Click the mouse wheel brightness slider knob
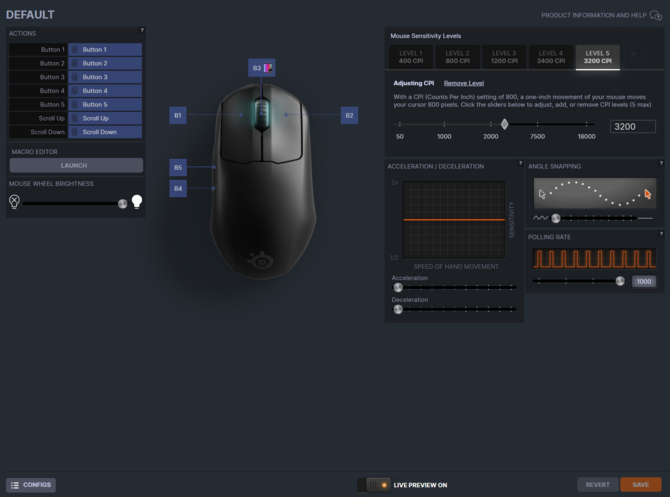Screen dimensions: 670x497 point(123,203)
